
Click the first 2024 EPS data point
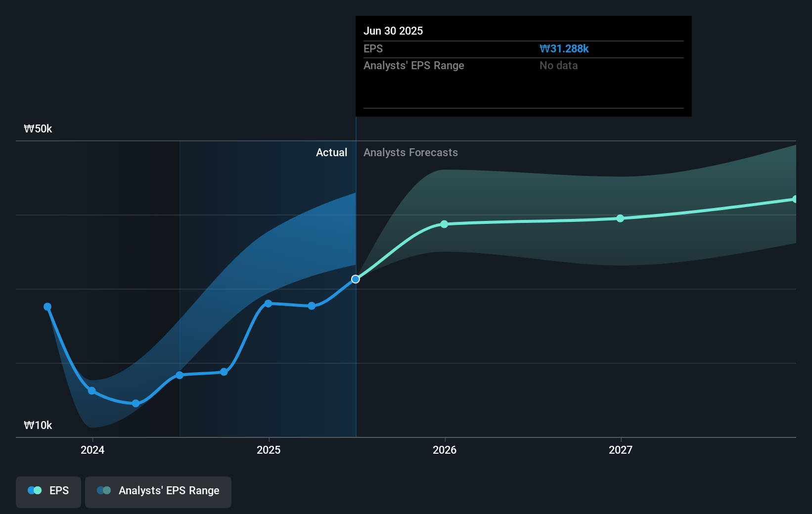47,307
